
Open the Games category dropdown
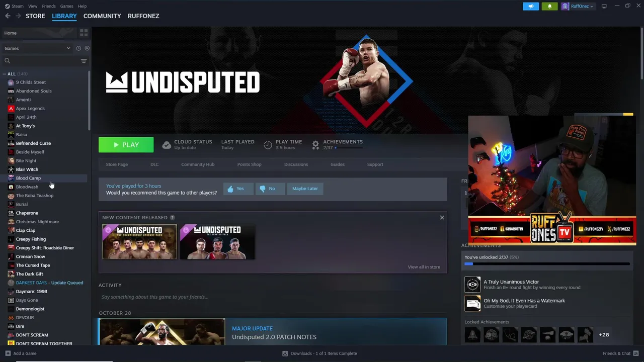point(37,48)
